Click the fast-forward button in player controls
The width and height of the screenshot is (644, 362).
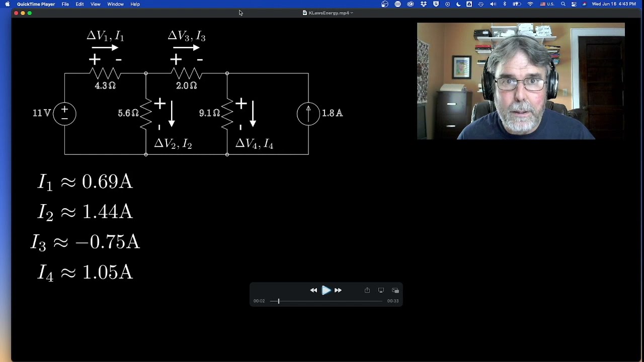[338, 290]
